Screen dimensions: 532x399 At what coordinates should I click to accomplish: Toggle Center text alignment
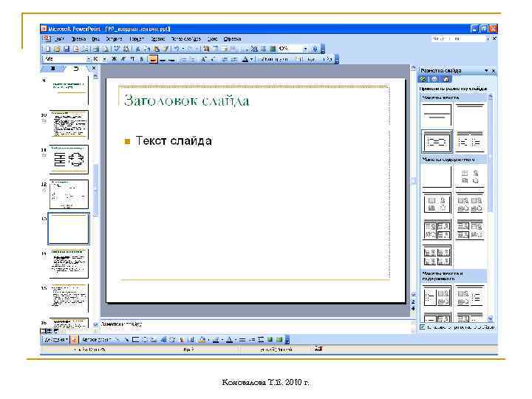[x=163, y=59]
